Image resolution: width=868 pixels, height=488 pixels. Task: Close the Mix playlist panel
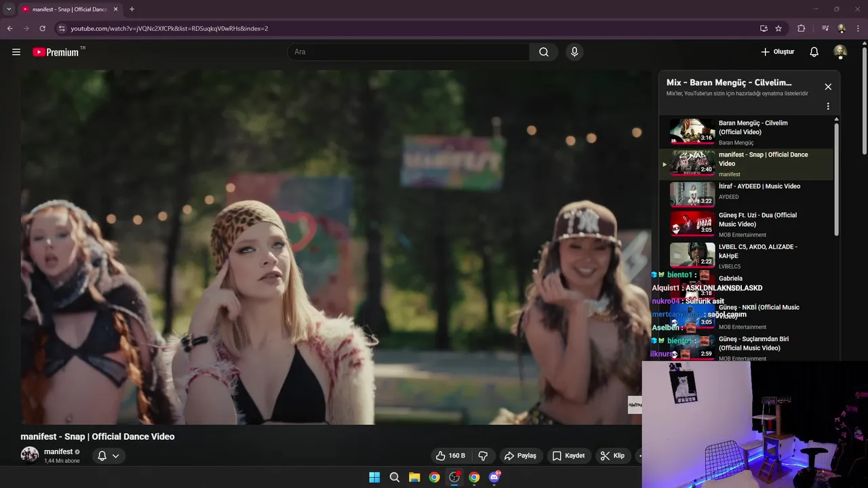(x=828, y=87)
